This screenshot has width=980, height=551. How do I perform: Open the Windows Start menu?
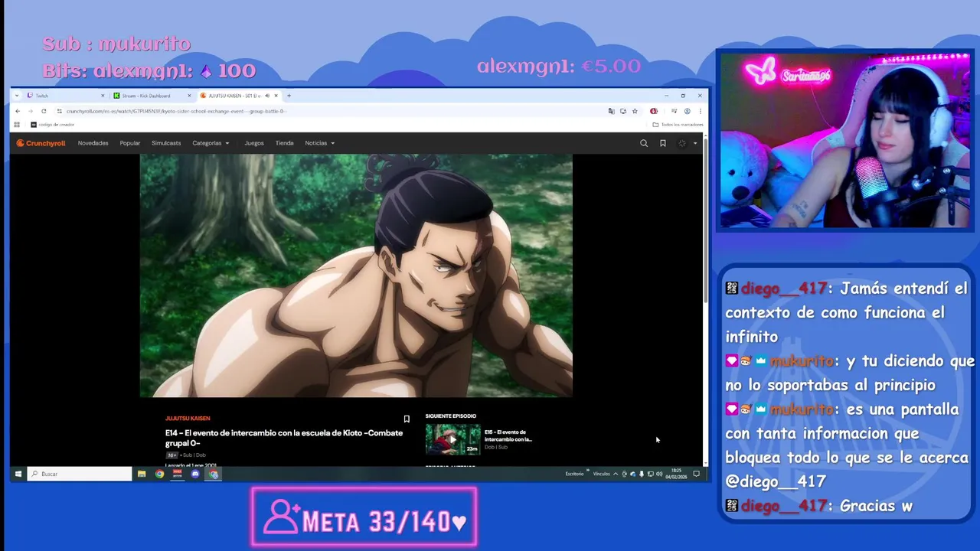[x=18, y=474]
